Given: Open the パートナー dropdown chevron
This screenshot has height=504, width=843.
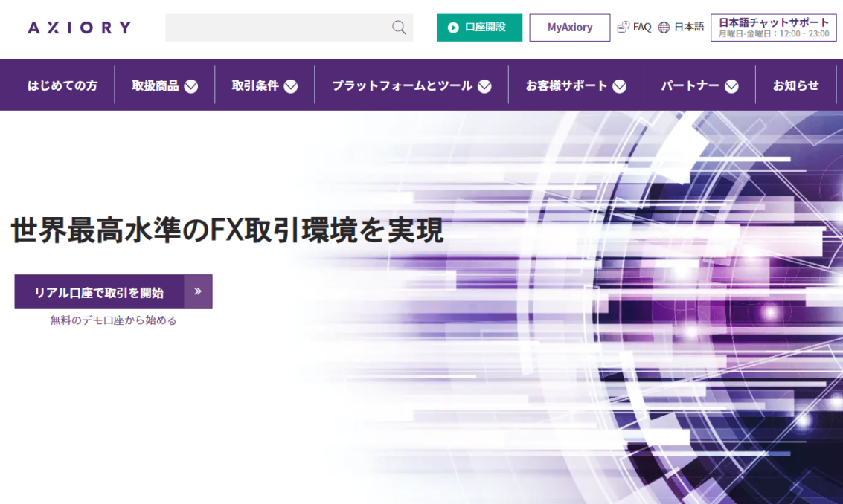Looking at the screenshot, I should pos(731,86).
